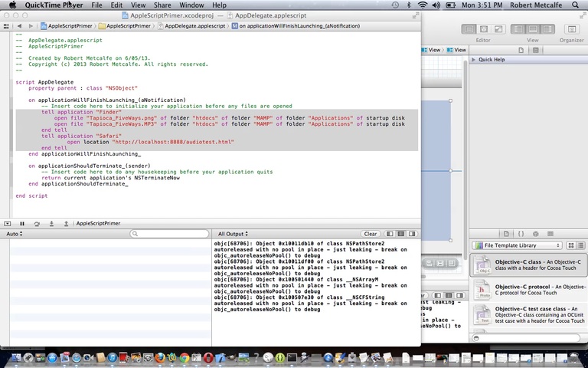Open AppleScriptPrimer project in jump bar
This screenshot has width=588, height=368.
(x=67, y=26)
